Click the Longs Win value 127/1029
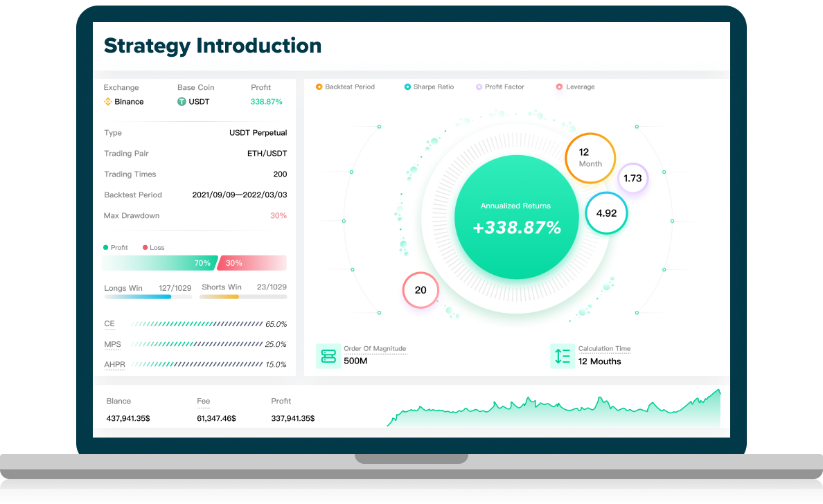Image resolution: width=823 pixels, height=504 pixels. pyautogui.click(x=175, y=288)
